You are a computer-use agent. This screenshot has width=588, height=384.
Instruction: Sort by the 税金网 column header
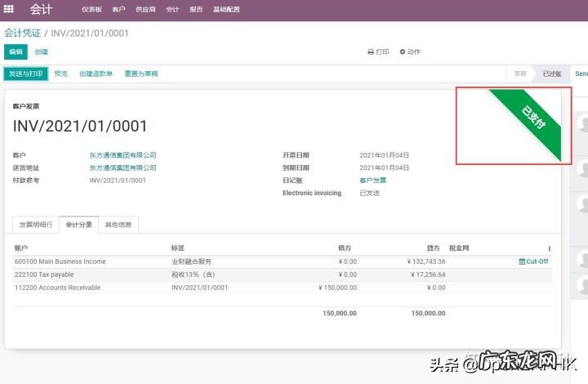pos(459,248)
